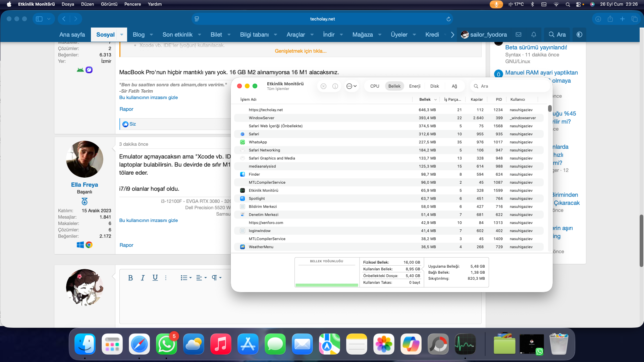Click the Ara search field in Etkinlik Monitörü
This screenshot has height=362, width=644.
point(510,86)
